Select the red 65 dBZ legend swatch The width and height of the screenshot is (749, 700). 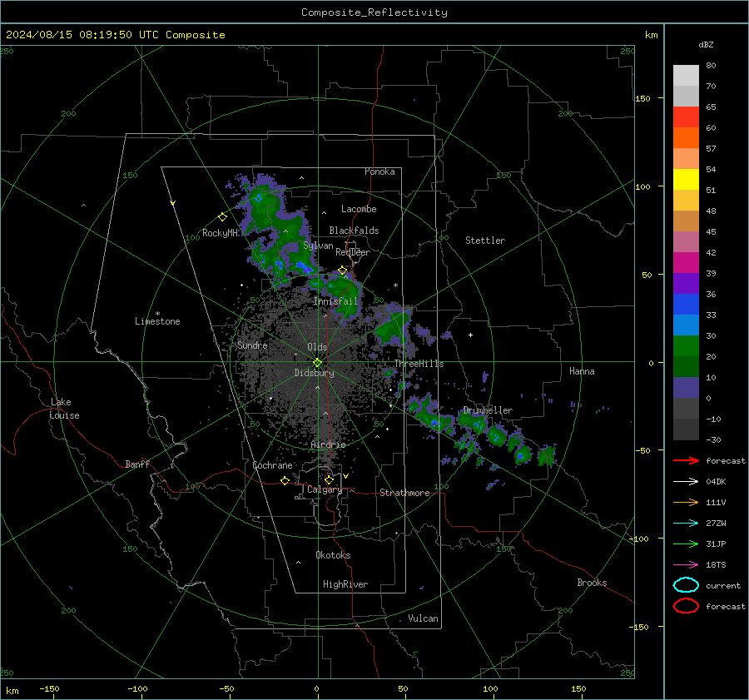click(x=686, y=117)
